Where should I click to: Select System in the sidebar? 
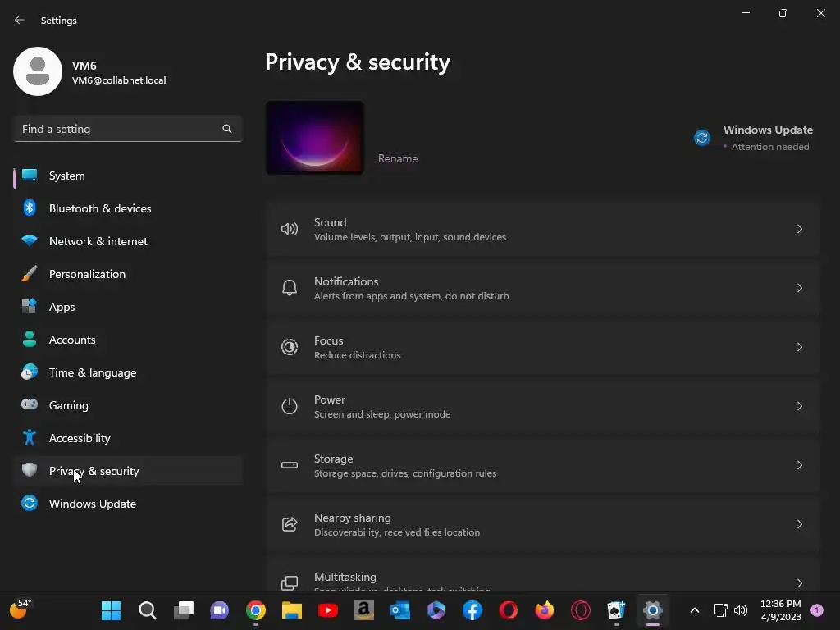click(x=128, y=176)
